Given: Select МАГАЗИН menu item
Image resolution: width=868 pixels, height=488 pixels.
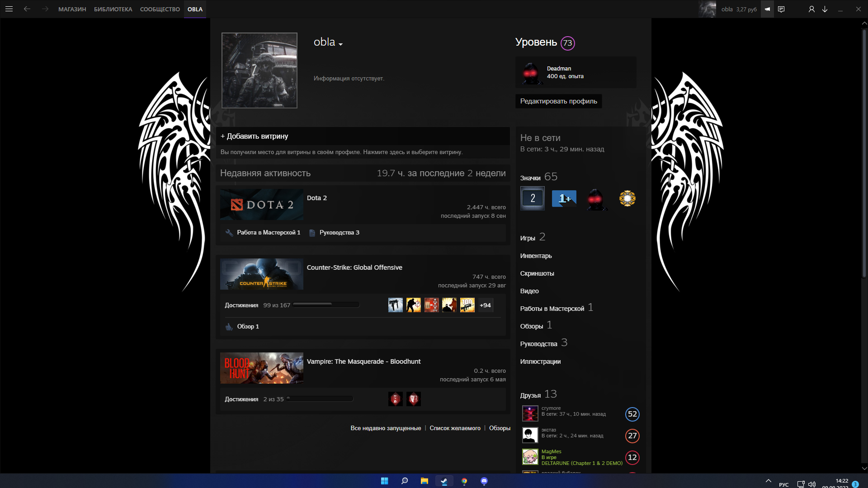Looking at the screenshot, I should 71,9.
